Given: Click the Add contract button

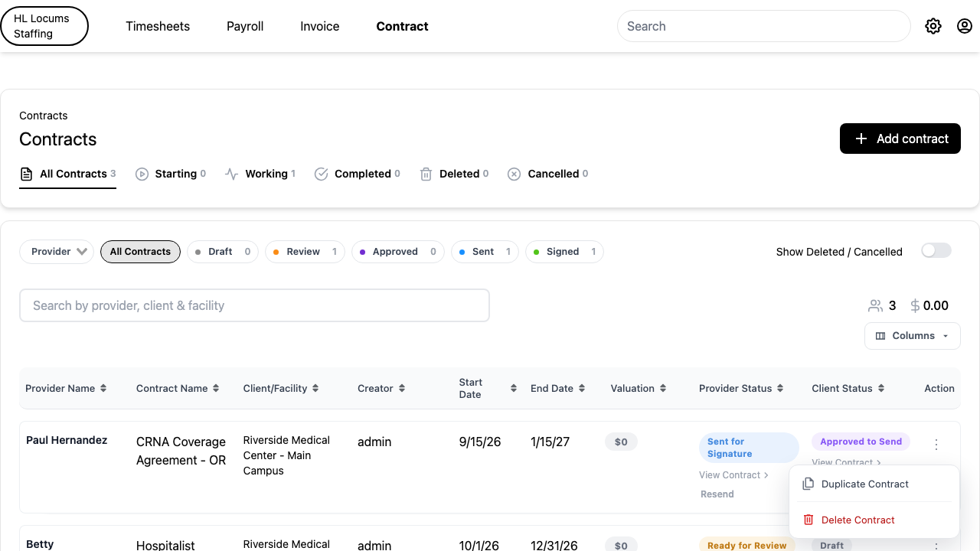Looking at the screenshot, I should pos(900,139).
